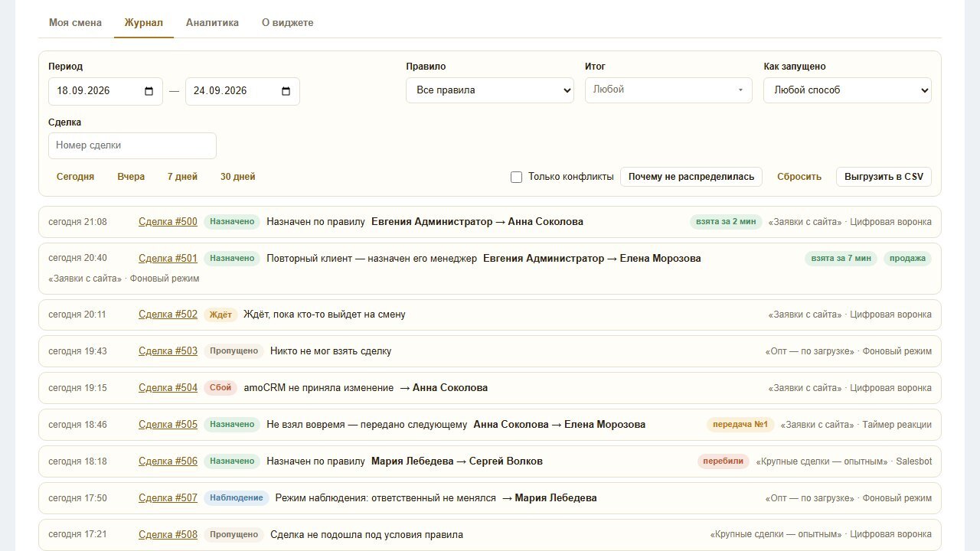980x551 pixels.
Task: Select the «30 дней» period preset
Action: (x=238, y=177)
